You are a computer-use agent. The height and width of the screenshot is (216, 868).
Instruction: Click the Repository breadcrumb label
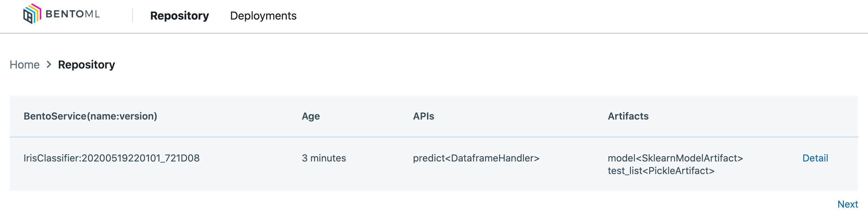pos(86,65)
